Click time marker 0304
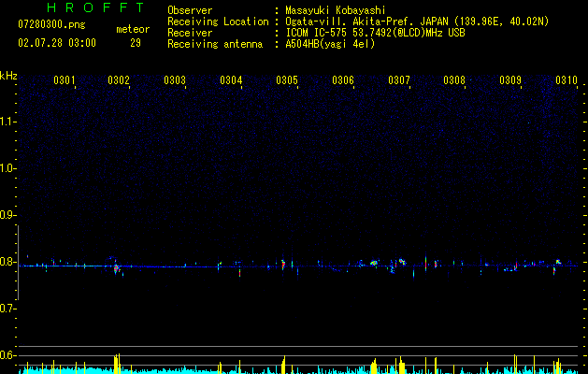The image size is (588, 374). [x=231, y=79]
